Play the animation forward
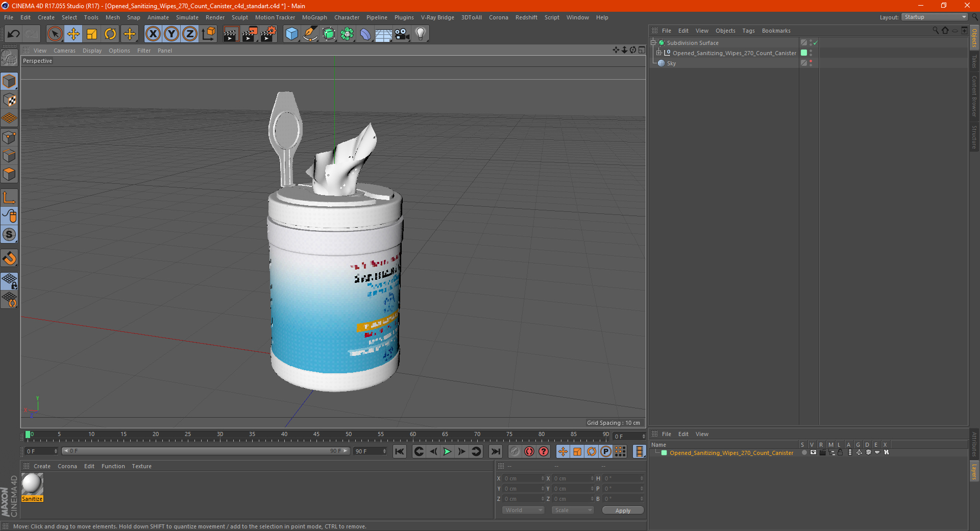Viewport: 980px width, 531px height. point(447,451)
